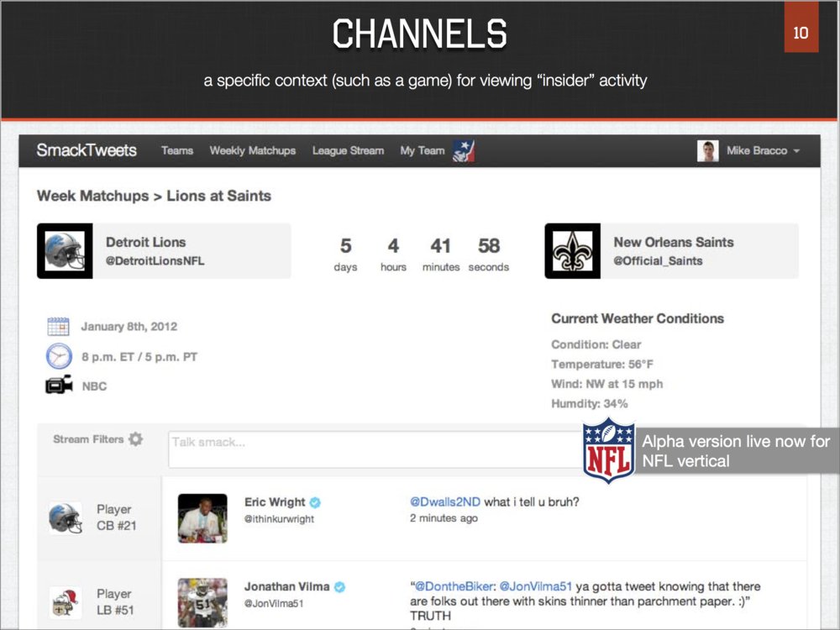Click the Detroit Lions team name
The image size is (840, 630).
pos(145,242)
